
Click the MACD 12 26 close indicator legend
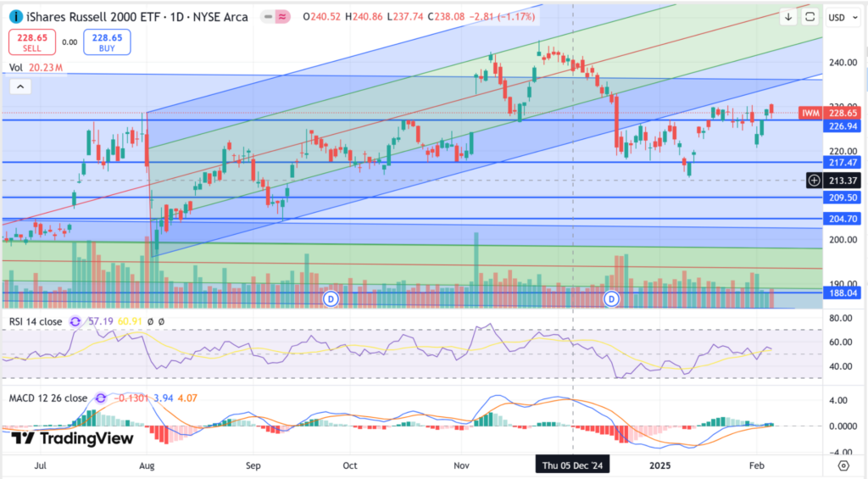click(x=48, y=398)
